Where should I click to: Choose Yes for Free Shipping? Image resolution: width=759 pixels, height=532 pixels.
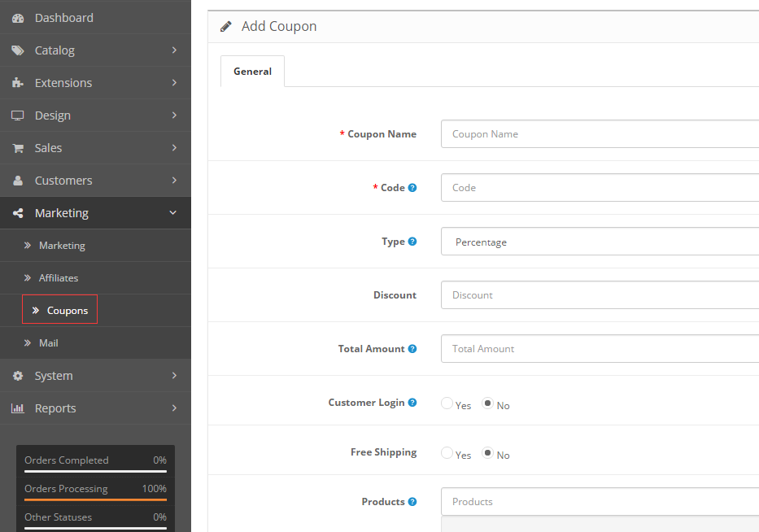(x=447, y=453)
